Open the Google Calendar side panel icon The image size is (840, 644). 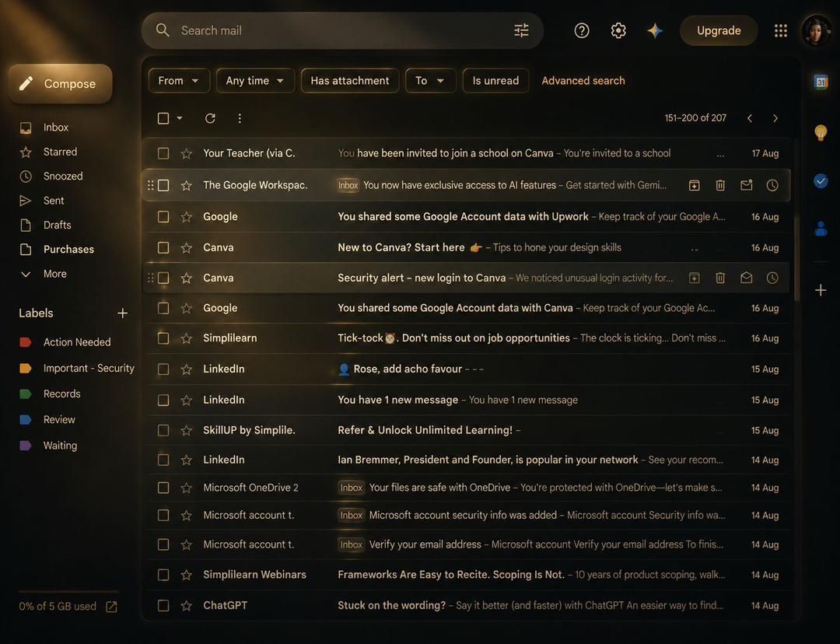coord(821,82)
